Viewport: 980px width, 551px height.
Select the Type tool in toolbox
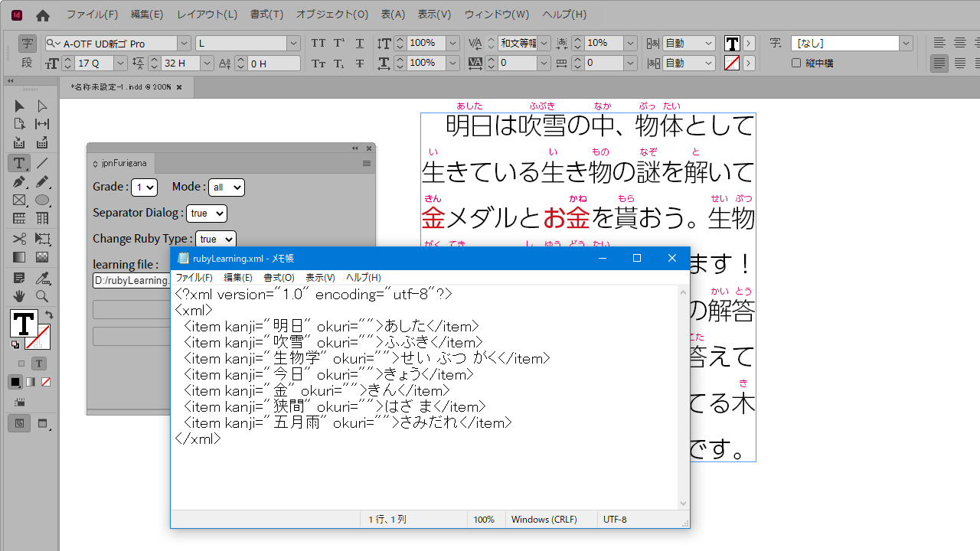[x=19, y=163]
